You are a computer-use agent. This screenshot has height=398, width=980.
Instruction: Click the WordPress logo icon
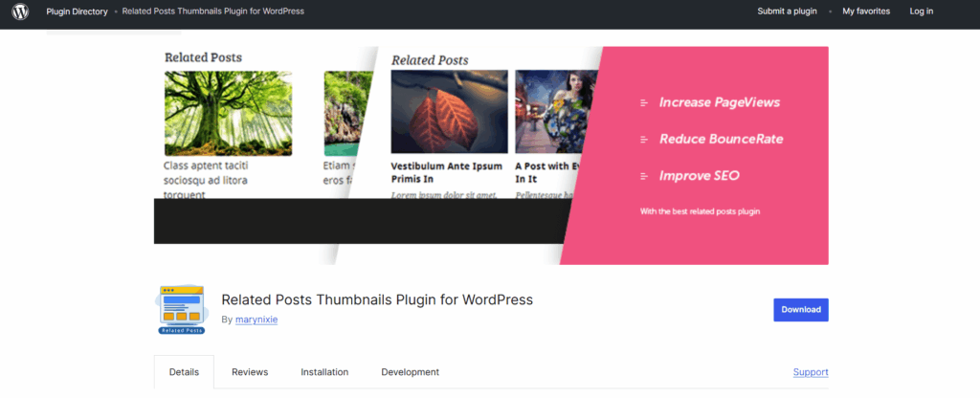(x=20, y=11)
